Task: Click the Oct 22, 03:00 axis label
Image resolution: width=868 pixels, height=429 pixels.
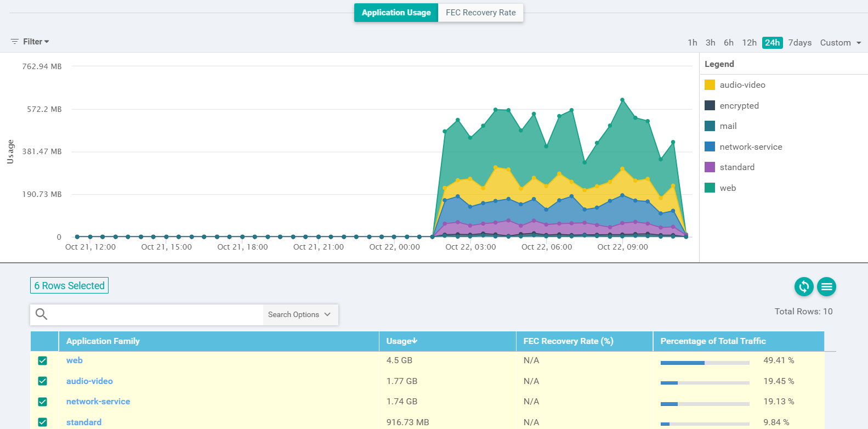Action: click(x=470, y=247)
